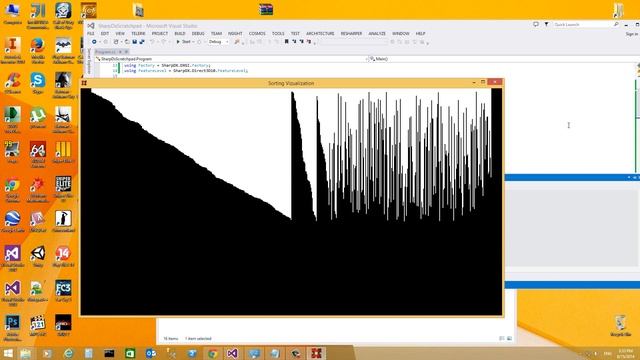Select the Recycle Bin desktop icon
This screenshot has width=640, height=360.
[620, 325]
